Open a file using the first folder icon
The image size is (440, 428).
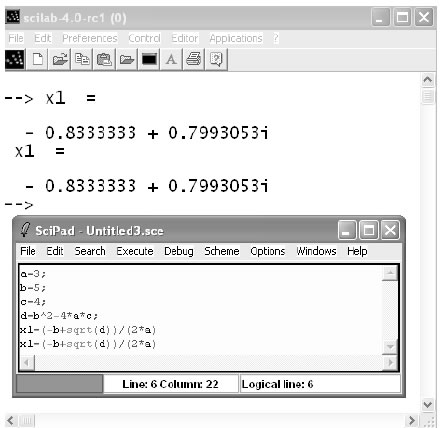click(x=60, y=60)
